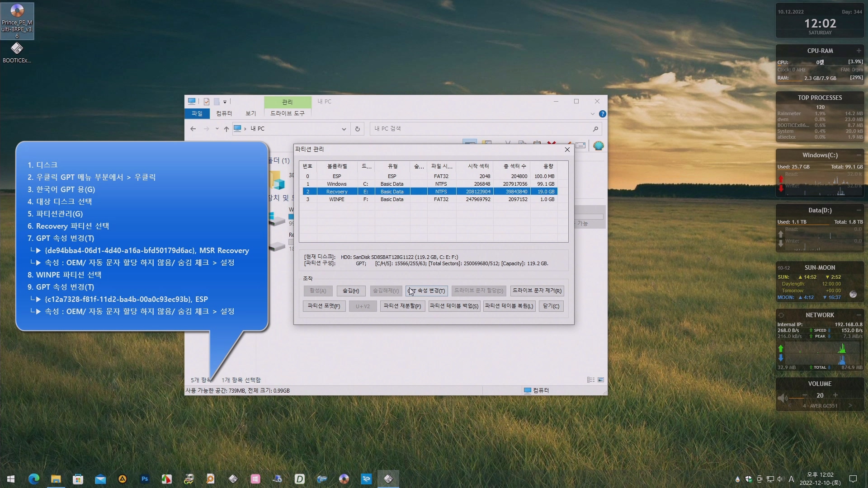Launch Microsoft Edge from the taskbar
The width and height of the screenshot is (868, 488).
33,479
